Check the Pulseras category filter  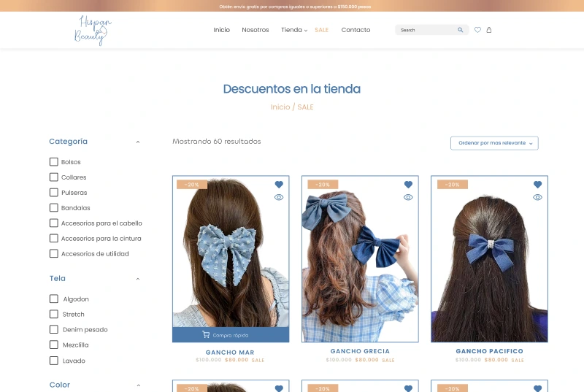[x=54, y=193]
